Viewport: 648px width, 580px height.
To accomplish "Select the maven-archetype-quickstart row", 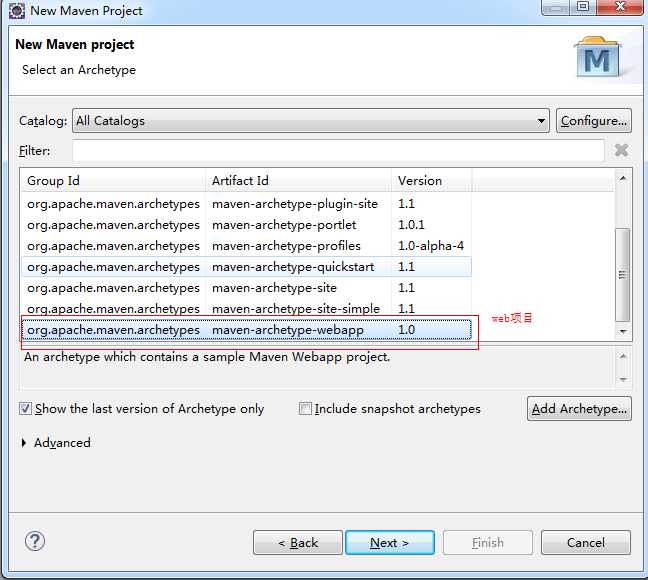I will (x=246, y=267).
